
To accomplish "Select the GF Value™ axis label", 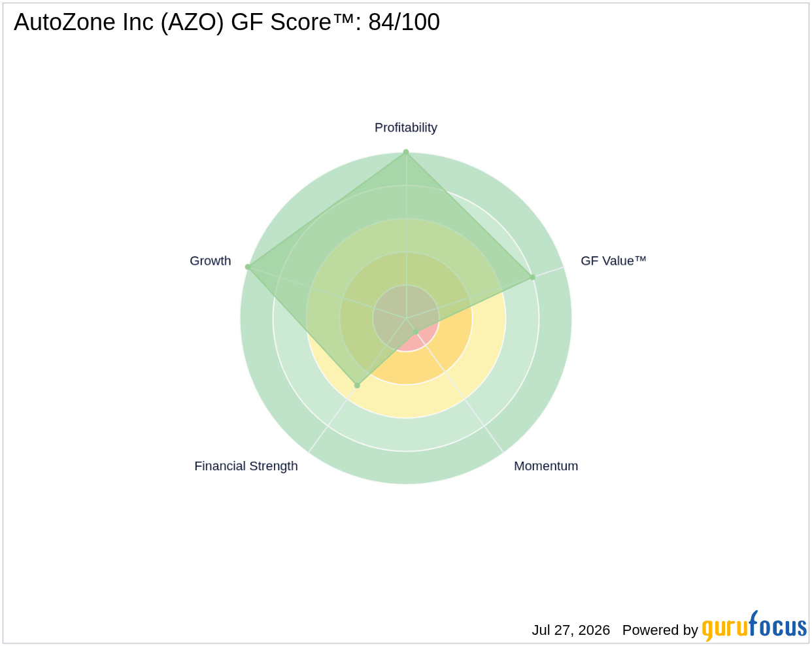I will tap(613, 261).
